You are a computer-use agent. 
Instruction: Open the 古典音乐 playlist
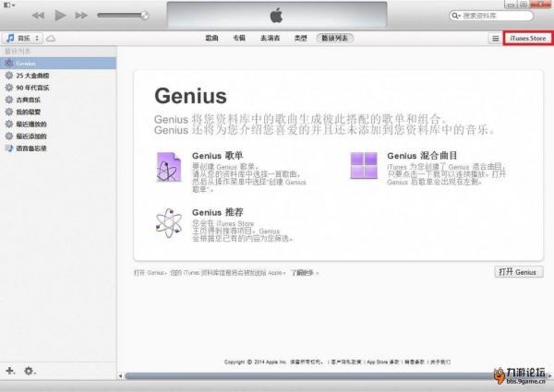(29, 99)
